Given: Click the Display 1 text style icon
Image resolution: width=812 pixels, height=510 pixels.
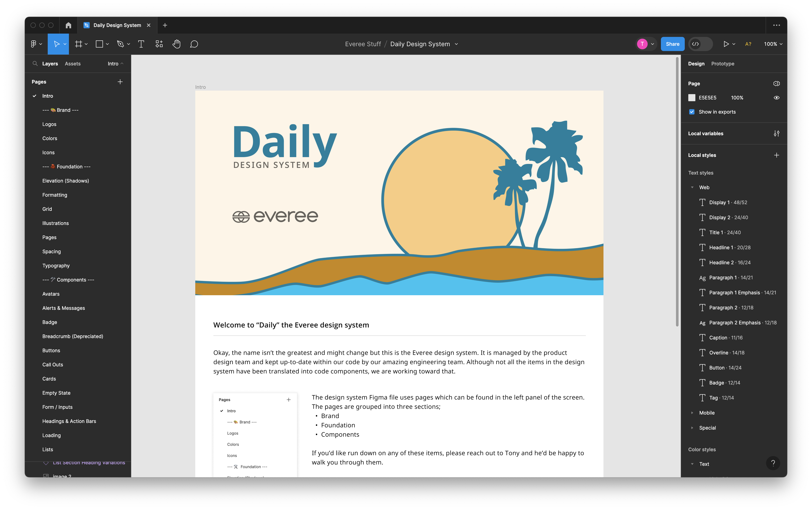Looking at the screenshot, I should (702, 202).
